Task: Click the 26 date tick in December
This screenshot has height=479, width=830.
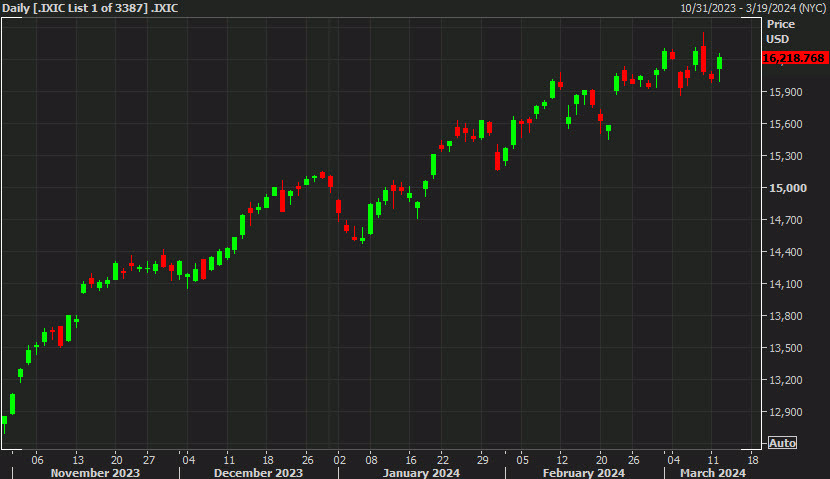Action: (x=308, y=459)
